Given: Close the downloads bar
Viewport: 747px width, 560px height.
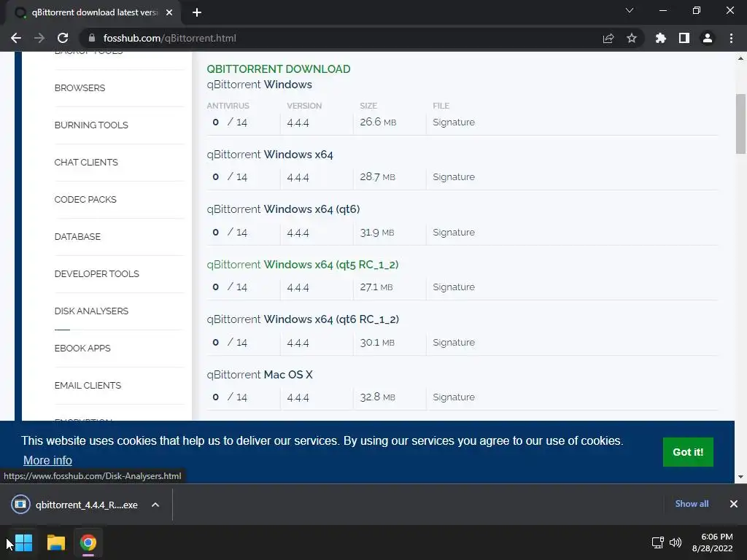Looking at the screenshot, I should [734, 504].
